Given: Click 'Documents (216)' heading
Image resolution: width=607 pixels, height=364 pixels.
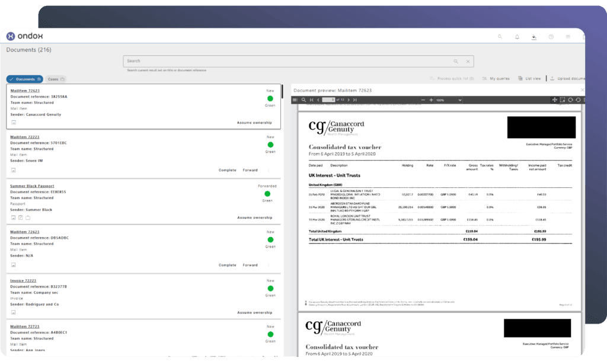Looking at the screenshot, I should coord(28,50).
